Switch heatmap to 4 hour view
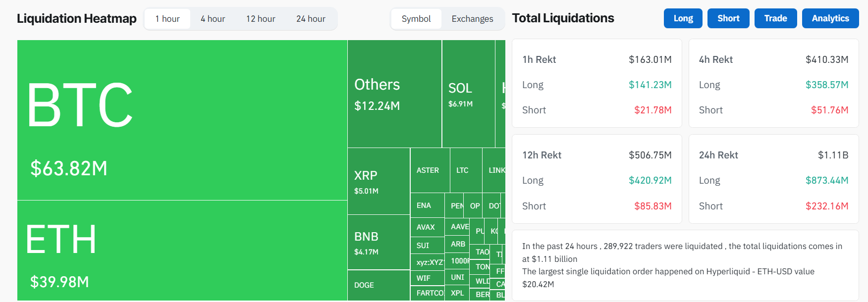Image resolution: width=868 pixels, height=302 pixels. (x=213, y=19)
